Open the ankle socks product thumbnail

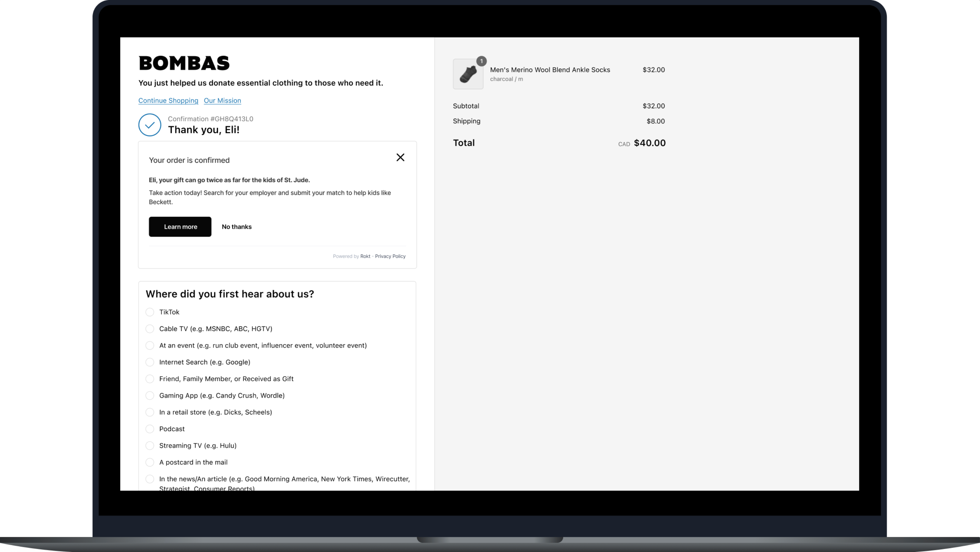468,74
